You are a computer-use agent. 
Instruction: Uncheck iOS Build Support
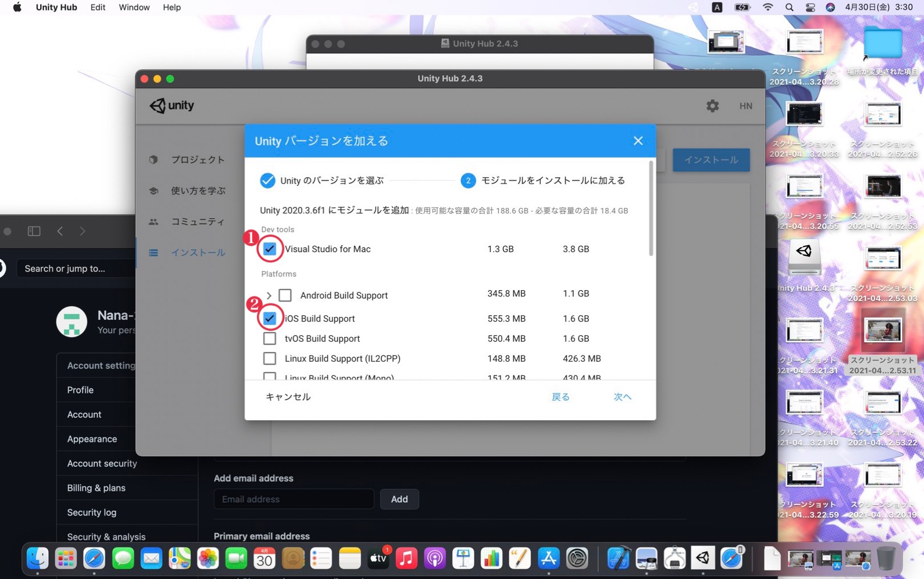pos(269,318)
